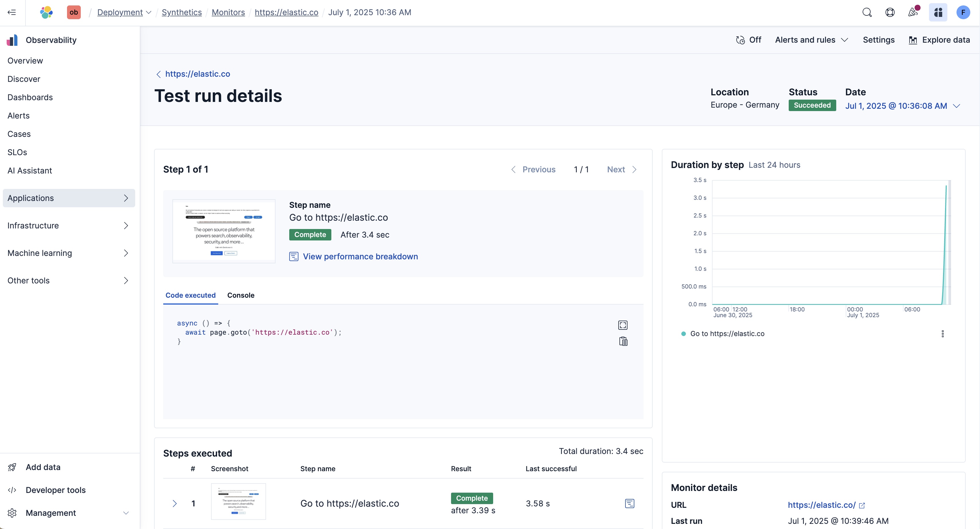Viewport: 980px width, 529px height.
Task: Copy the executed code to clipboard
Action: tap(623, 342)
